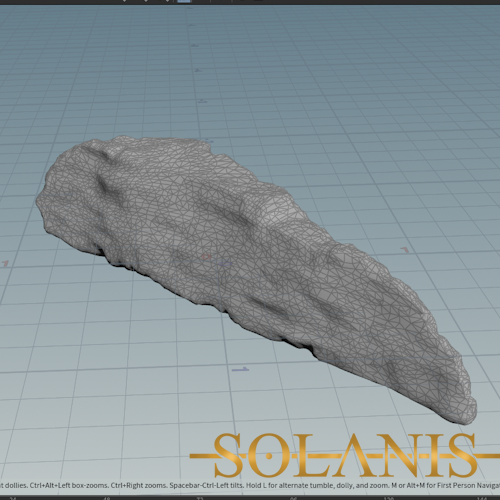Viewport: 500px width, 500px height.
Task: Click the red axis marker on the left grid
Action: point(5,264)
